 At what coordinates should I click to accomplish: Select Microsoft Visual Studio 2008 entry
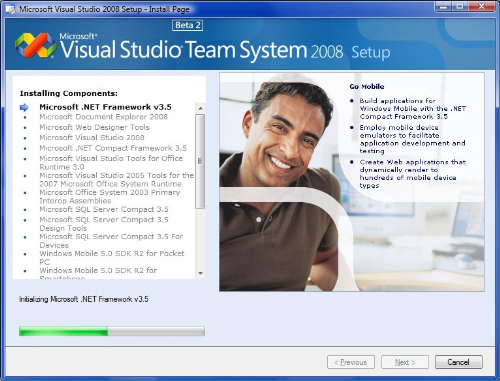92,138
